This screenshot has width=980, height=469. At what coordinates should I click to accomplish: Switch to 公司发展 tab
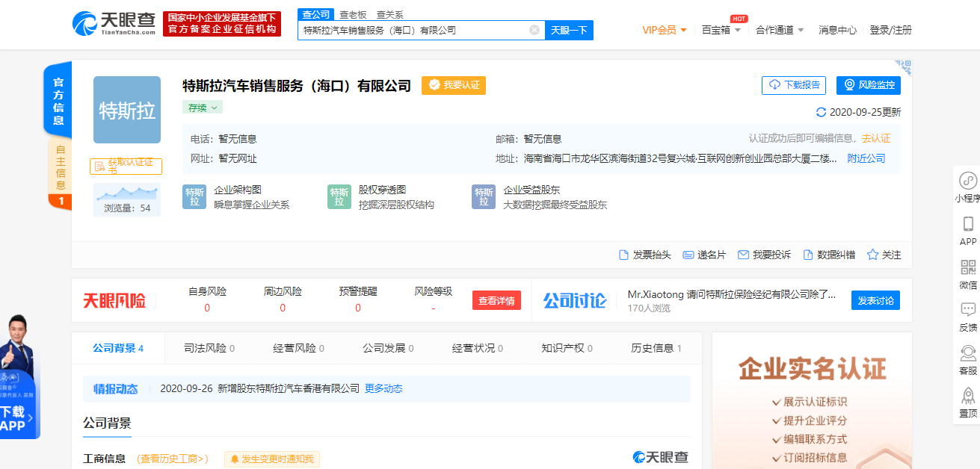tap(388, 348)
